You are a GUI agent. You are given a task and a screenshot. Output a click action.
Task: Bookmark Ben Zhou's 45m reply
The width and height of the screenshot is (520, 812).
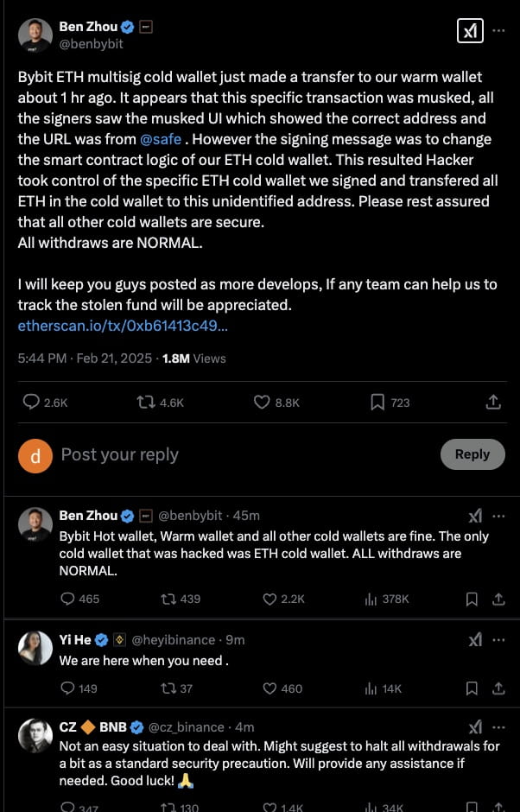click(x=472, y=599)
